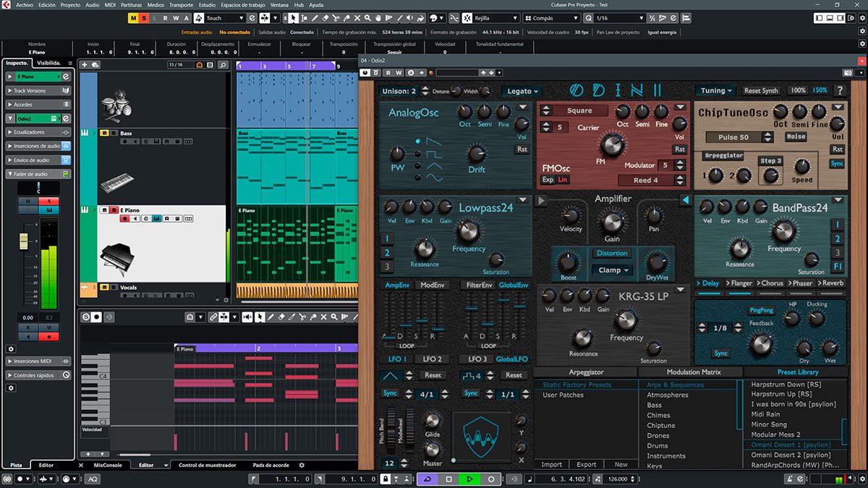Click the Export preset button
This screenshot has width=868, height=488.
586,464
